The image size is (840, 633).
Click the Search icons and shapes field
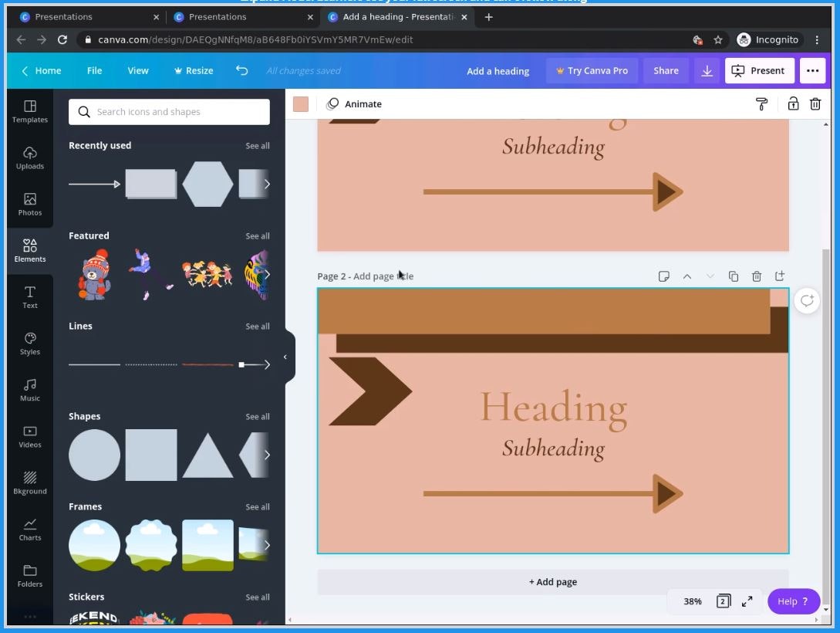tap(169, 112)
